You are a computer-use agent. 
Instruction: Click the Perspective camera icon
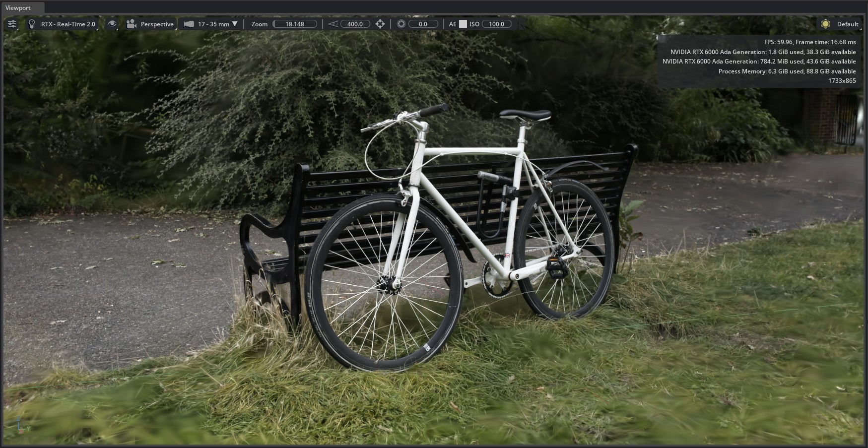(131, 24)
